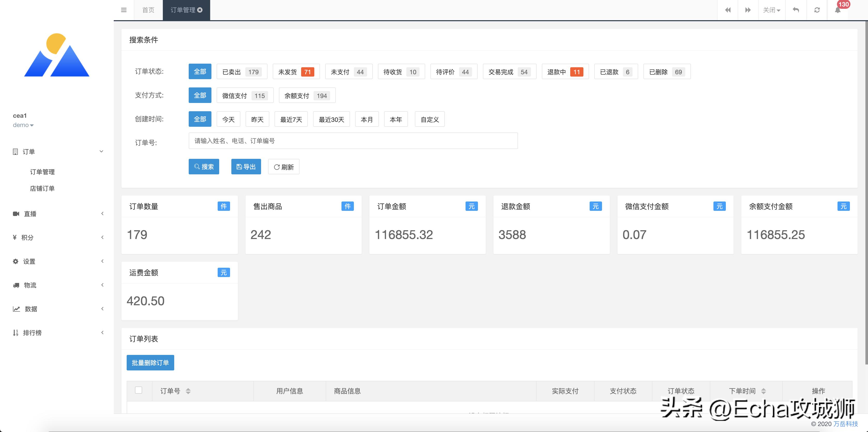Click the 搜索 search button
The height and width of the screenshot is (432, 868).
click(x=204, y=166)
